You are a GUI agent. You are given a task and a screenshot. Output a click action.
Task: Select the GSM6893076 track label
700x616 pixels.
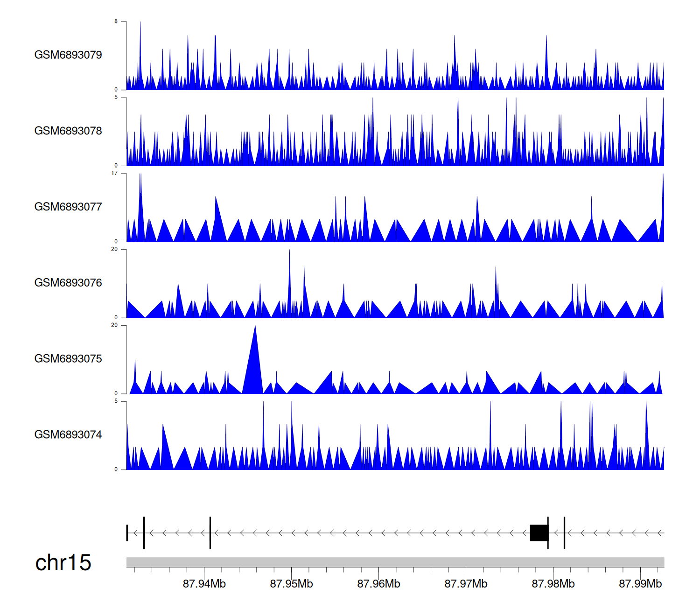coord(68,283)
